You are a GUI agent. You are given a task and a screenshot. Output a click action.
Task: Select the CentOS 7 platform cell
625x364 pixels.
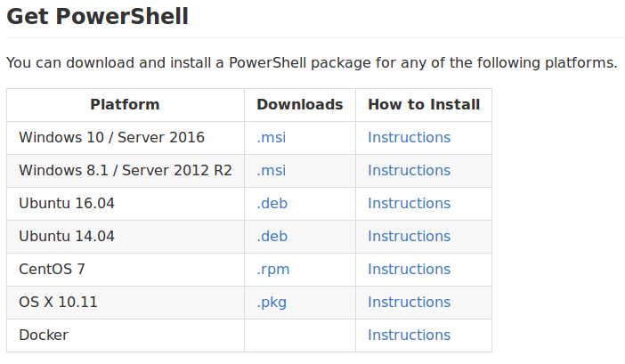126,270
